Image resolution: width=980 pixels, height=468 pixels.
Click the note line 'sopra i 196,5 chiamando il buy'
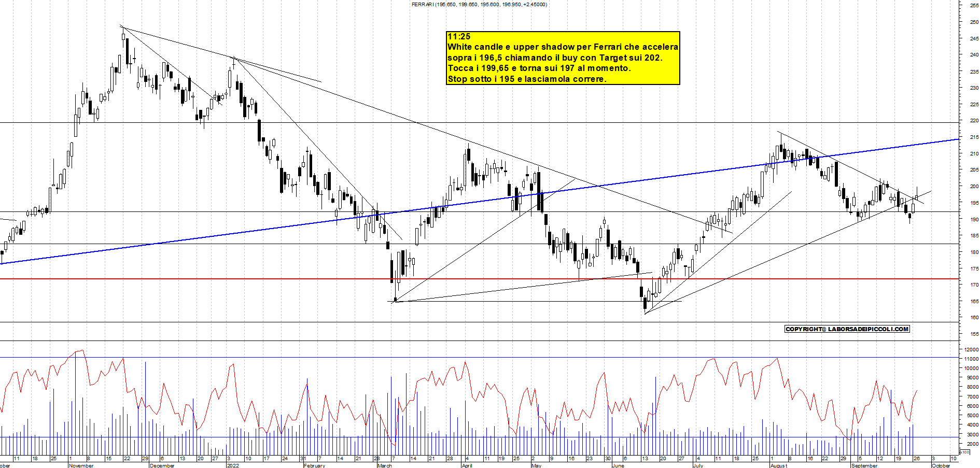click(555, 58)
